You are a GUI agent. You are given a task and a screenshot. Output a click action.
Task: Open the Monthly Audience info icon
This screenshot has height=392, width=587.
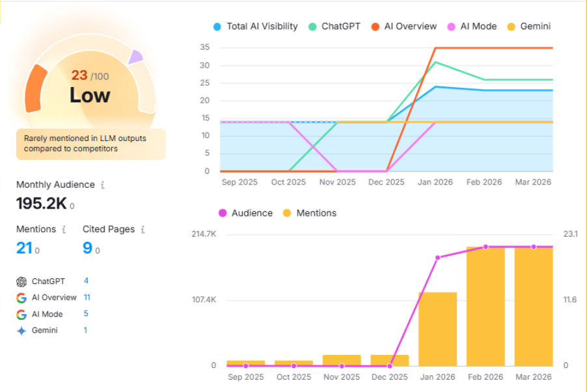[x=102, y=185]
